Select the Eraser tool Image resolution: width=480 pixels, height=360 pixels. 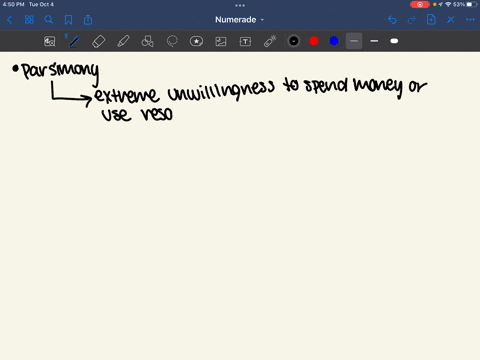point(99,41)
